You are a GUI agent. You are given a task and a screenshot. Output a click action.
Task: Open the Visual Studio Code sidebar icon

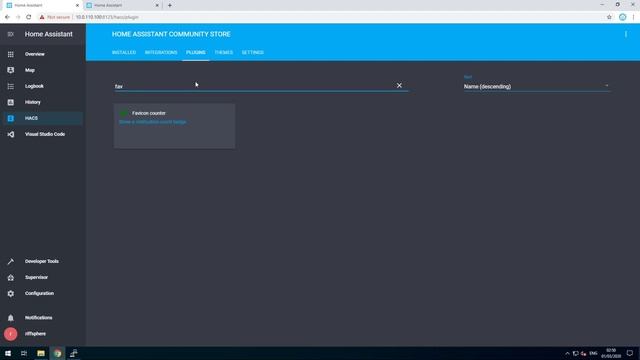(x=11, y=134)
